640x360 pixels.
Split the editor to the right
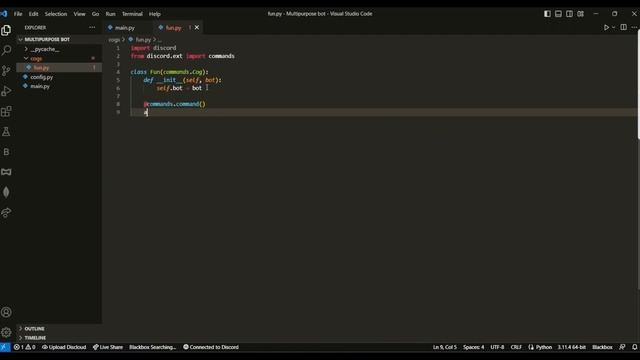tap(623, 27)
